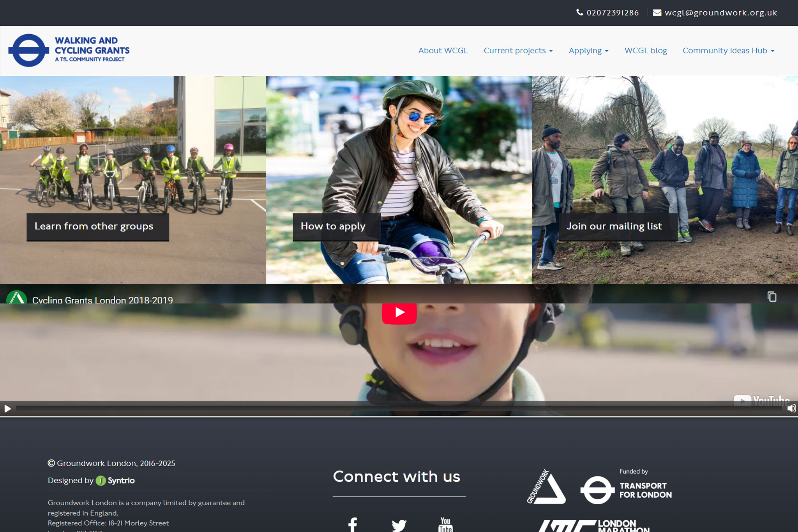This screenshot has height=532, width=798.
Task: Click the Transport for London roundel logo
Action: click(x=597, y=490)
